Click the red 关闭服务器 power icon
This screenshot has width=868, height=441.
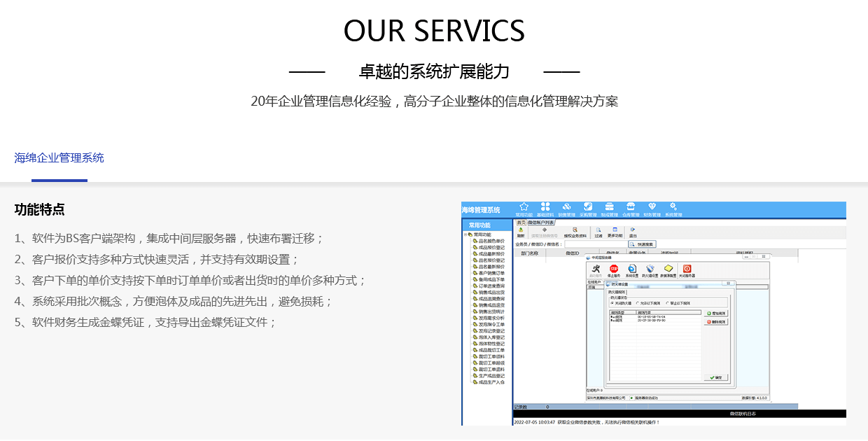[x=687, y=272]
